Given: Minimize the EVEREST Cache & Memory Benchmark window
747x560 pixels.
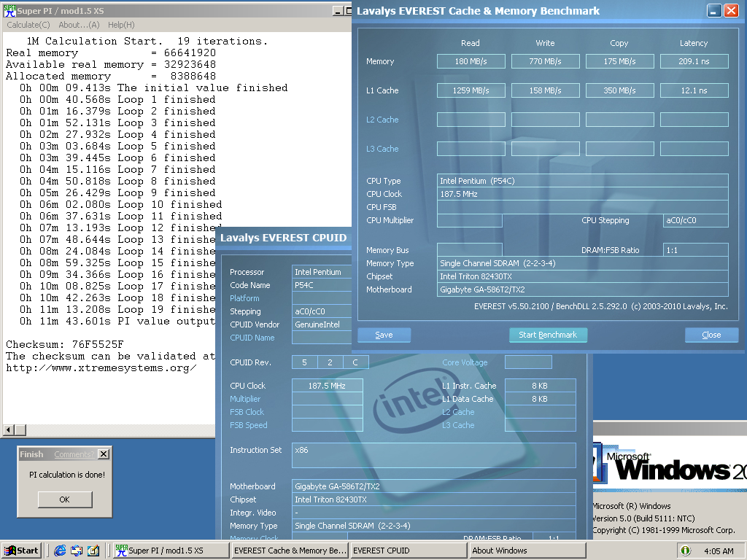Looking at the screenshot, I should coord(713,10).
